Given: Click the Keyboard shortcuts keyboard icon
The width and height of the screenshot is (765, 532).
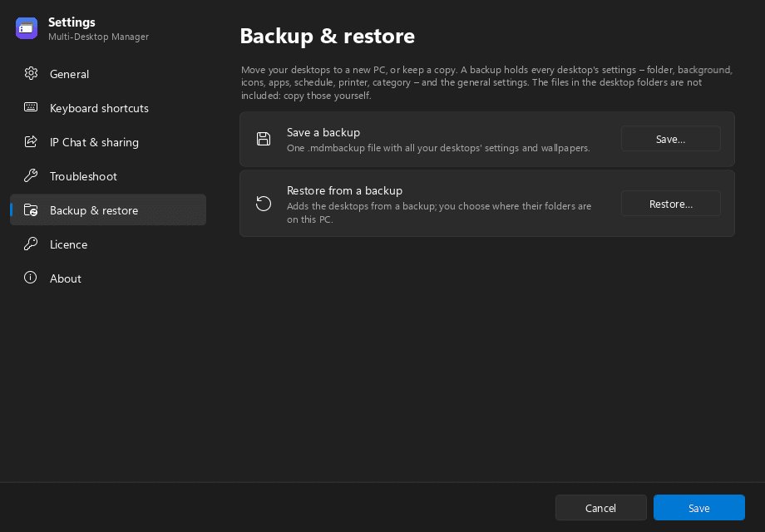Looking at the screenshot, I should point(31,107).
